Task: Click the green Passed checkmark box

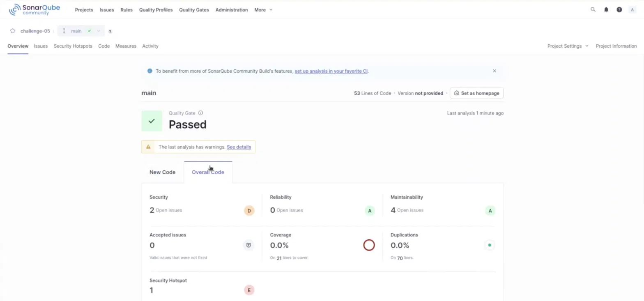Action: 152,121
